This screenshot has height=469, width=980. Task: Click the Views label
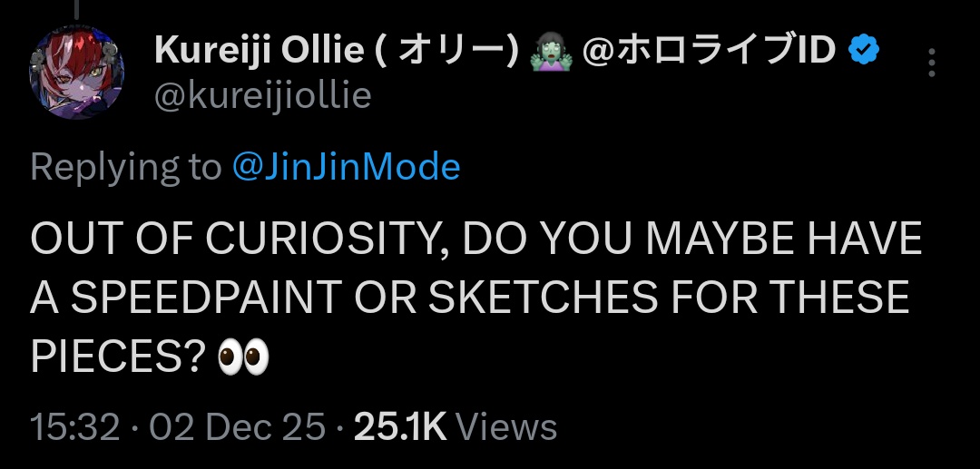pos(506,427)
